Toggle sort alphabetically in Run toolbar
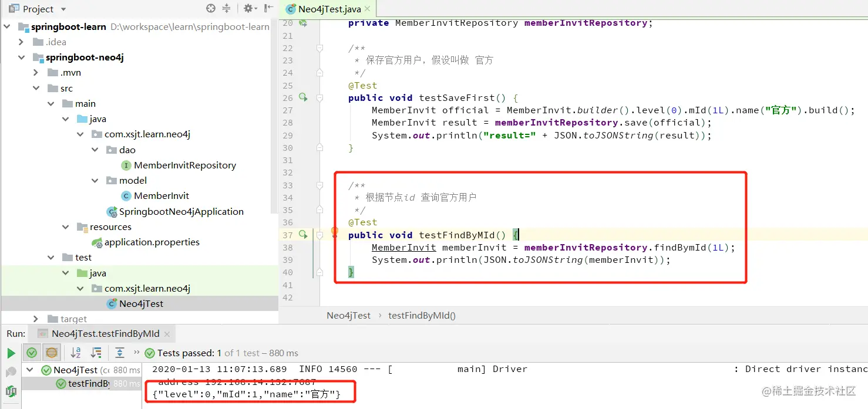This screenshot has width=868, height=409. (76, 353)
